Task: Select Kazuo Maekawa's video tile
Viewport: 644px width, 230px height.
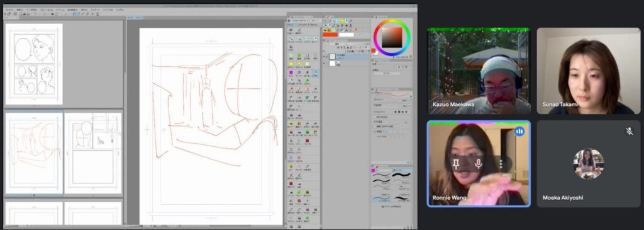Action: click(479, 71)
